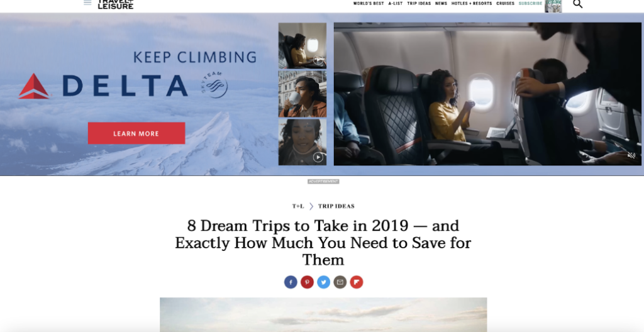
Task: Share article on Facebook
Action: click(291, 282)
